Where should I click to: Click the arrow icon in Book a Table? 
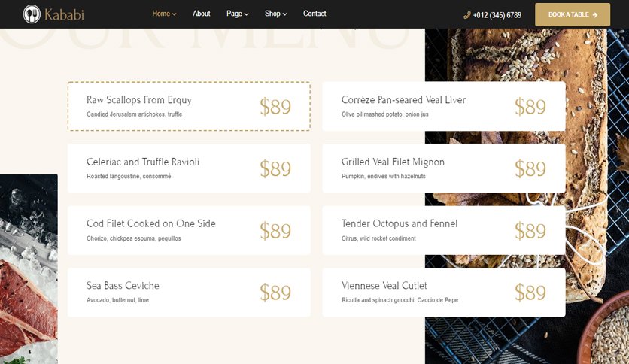point(595,15)
